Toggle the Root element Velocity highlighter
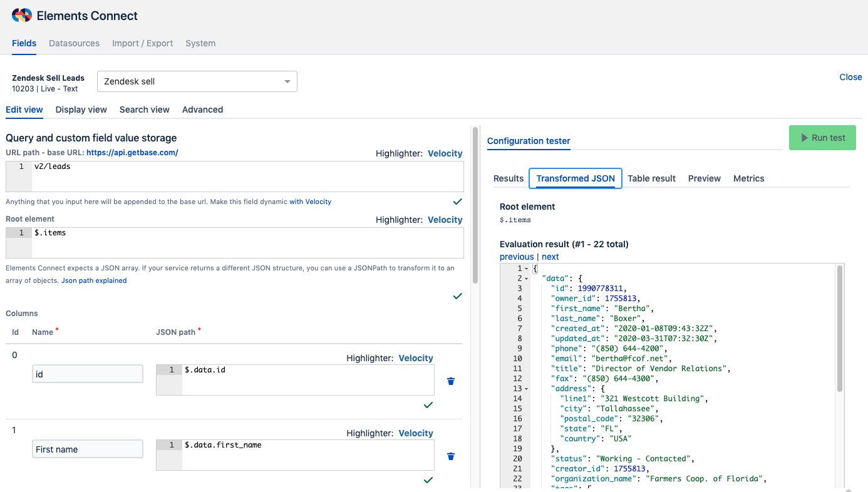Viewport: 868px width, 492px height. (445, 220)
